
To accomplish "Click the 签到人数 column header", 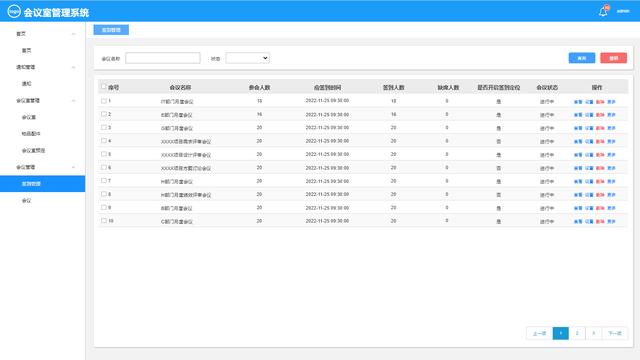I will pyautogui.click(x=393, y=87).
